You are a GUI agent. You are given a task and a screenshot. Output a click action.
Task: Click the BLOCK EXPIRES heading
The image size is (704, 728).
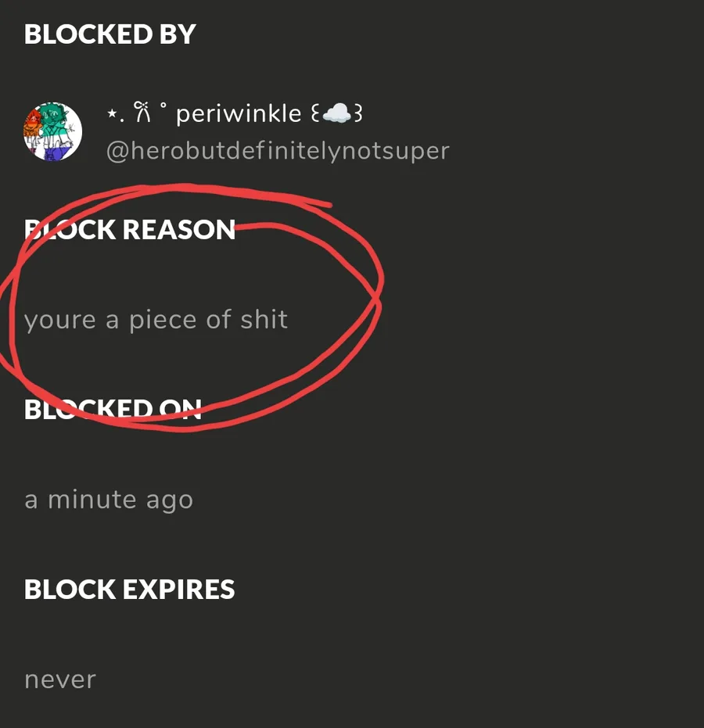[130, 589]
